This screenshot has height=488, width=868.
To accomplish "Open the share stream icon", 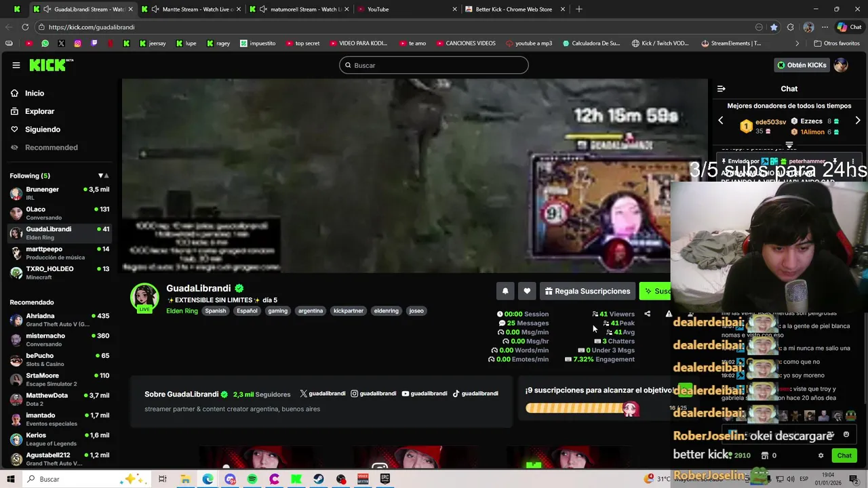I will [x=647, y=314].
